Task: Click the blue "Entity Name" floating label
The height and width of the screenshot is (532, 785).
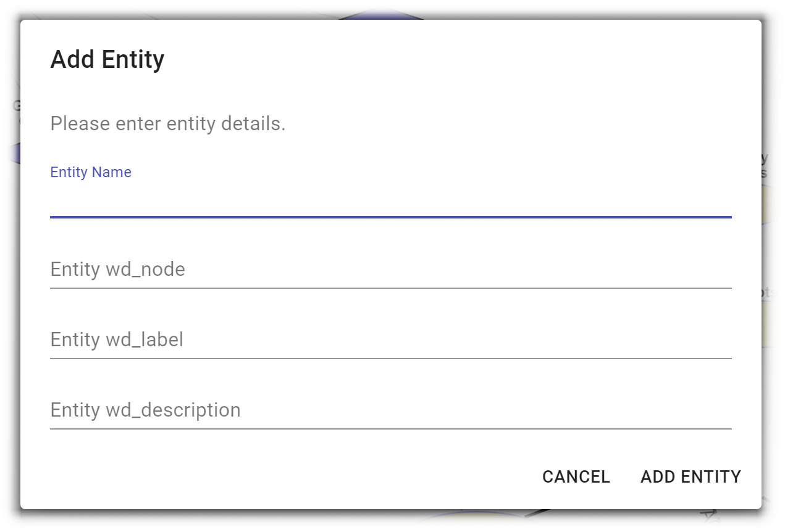Action: click(x=91, y=172)
